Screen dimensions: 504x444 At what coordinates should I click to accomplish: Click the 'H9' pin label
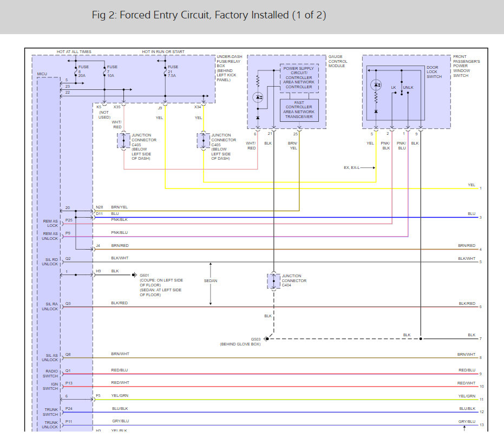[x=99, y=271]
